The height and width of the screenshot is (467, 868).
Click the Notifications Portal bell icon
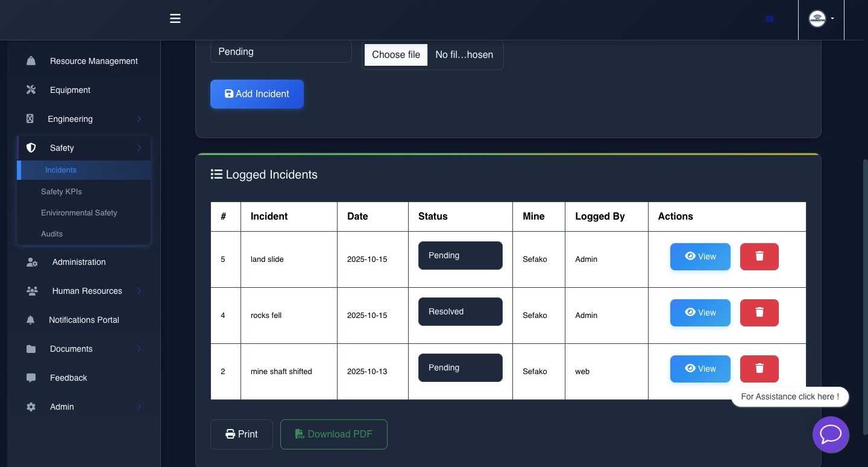31,320
